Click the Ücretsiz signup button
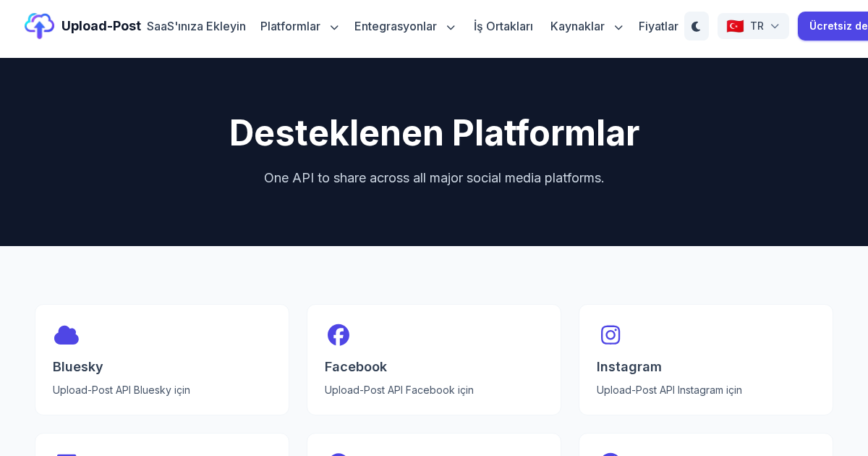868x456 pixels. click(833, 26)
